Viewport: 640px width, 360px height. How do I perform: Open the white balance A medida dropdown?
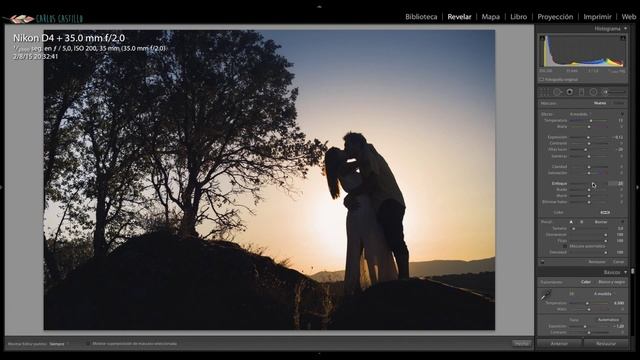[603, 293]
